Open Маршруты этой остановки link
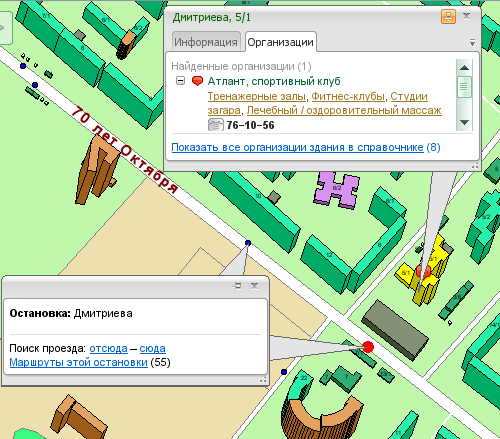This screenshot has height=439, width=500. point(78,362)
